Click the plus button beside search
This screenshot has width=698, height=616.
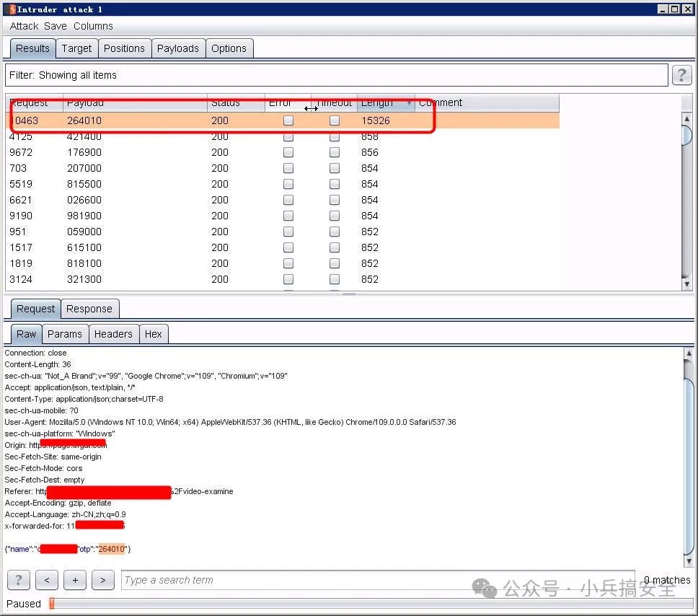(75, 580)
